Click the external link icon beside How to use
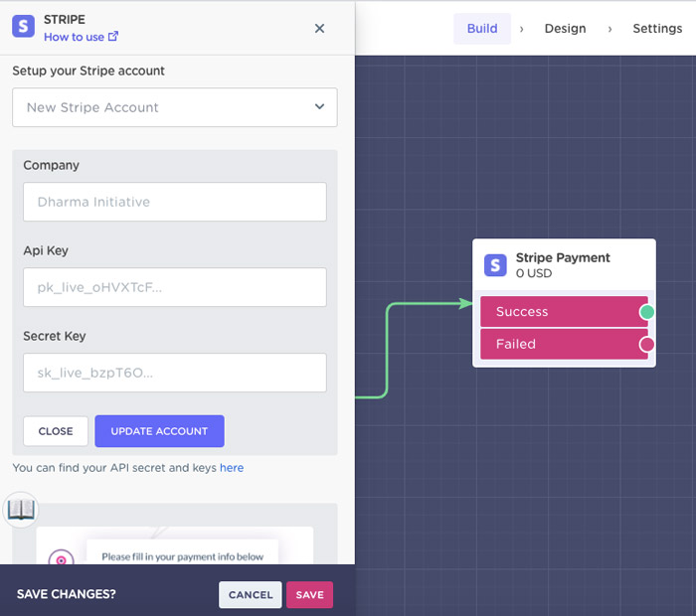Viewport: 696px width, 616px height. 113,36
